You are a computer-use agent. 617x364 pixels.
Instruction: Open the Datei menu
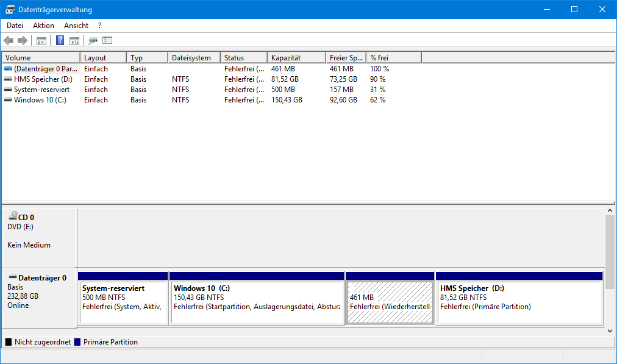(15, 26)
